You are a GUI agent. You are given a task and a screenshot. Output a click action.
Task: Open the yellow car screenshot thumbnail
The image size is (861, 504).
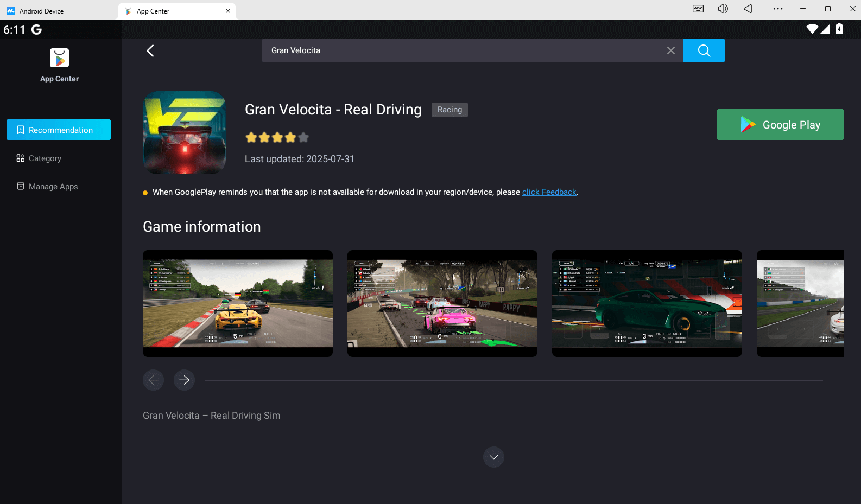click(238, 303)
